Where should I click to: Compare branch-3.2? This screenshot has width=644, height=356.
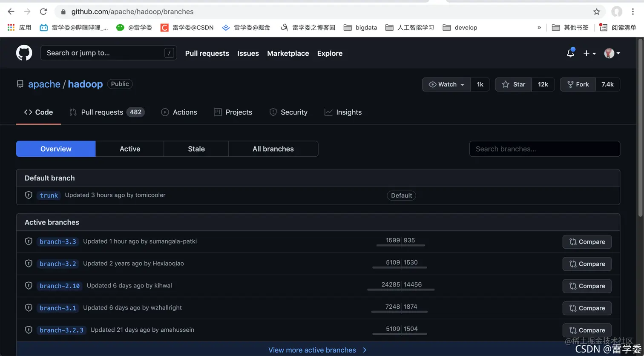(x=587, y=264)
